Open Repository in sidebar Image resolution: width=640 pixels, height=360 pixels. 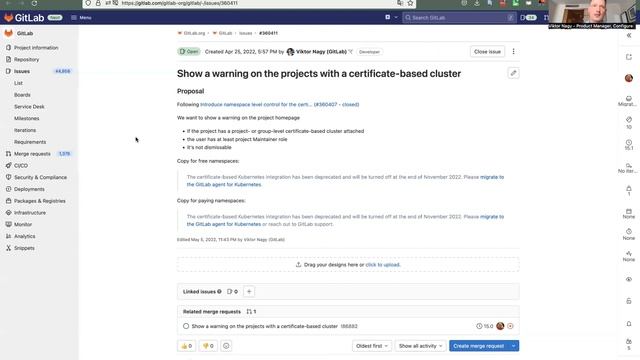tap(27, 60)
